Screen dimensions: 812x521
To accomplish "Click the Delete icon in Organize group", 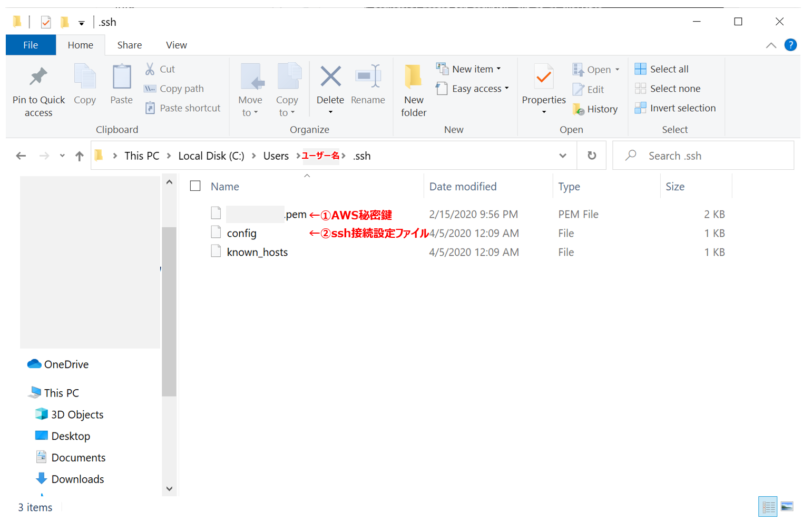I will (x=330, y=76).
